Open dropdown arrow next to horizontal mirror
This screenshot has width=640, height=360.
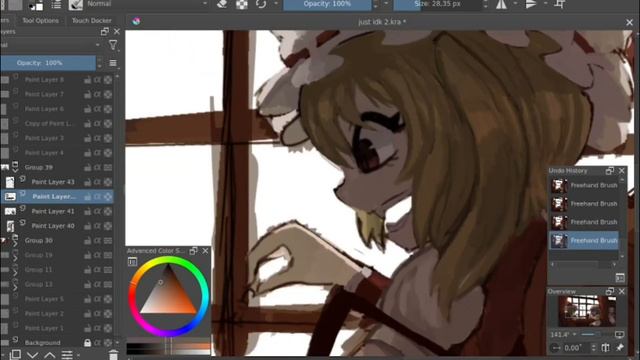(x=515, y=4)
